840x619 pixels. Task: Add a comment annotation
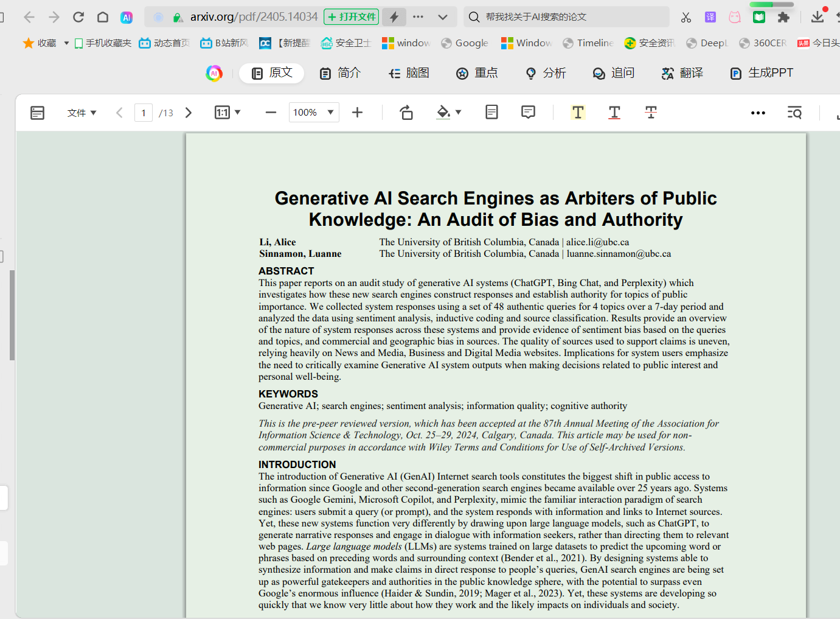[528, 112]
